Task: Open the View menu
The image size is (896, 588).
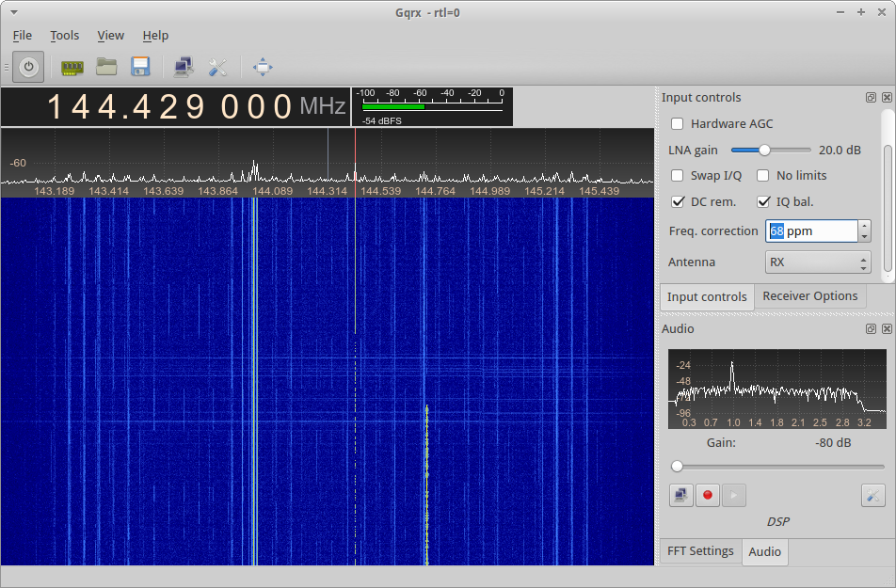Action: (x=110, y=36)
